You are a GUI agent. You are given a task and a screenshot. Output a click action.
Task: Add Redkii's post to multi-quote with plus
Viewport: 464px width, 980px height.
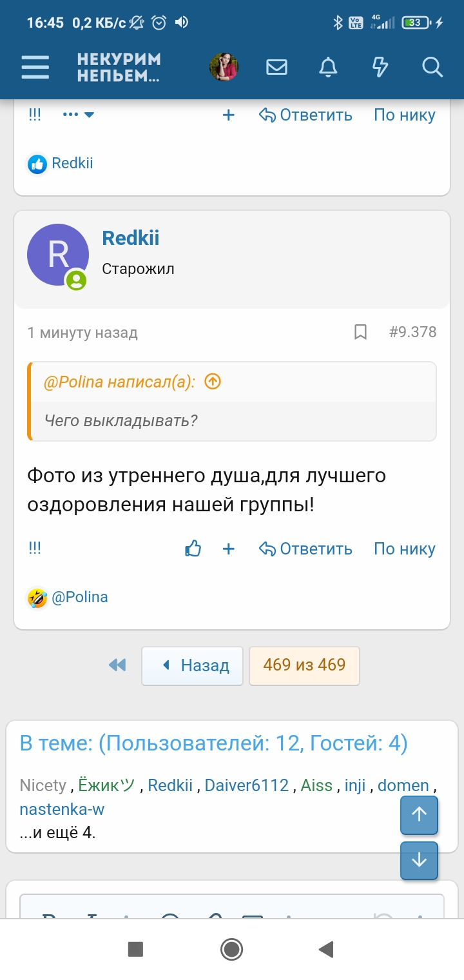tap(228, 549)
